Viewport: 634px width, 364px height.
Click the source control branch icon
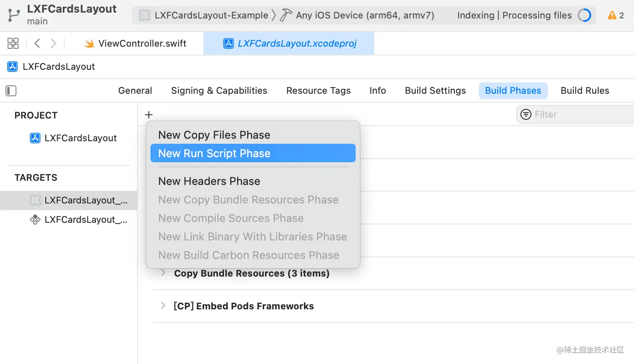click(13, 15)
